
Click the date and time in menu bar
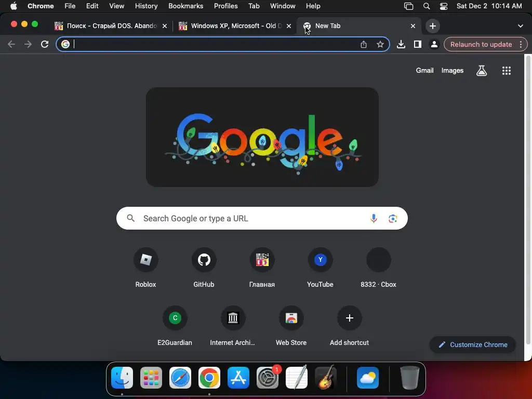[x=489, y=6]
